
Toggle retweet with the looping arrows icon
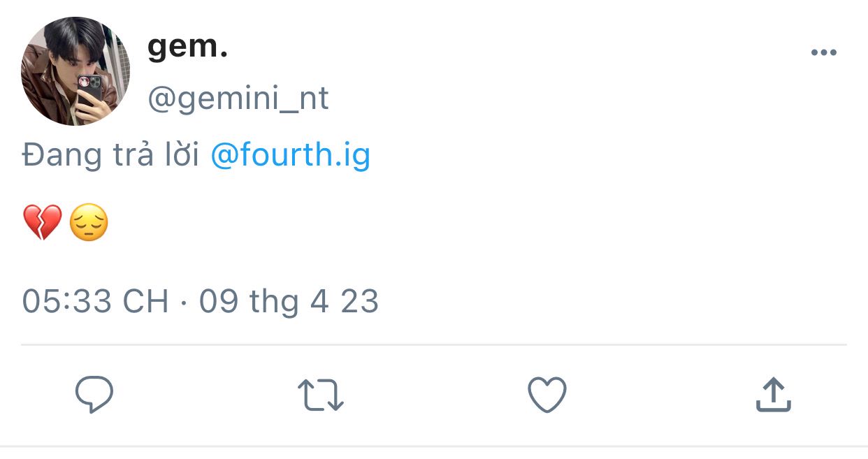pos(321,395)
